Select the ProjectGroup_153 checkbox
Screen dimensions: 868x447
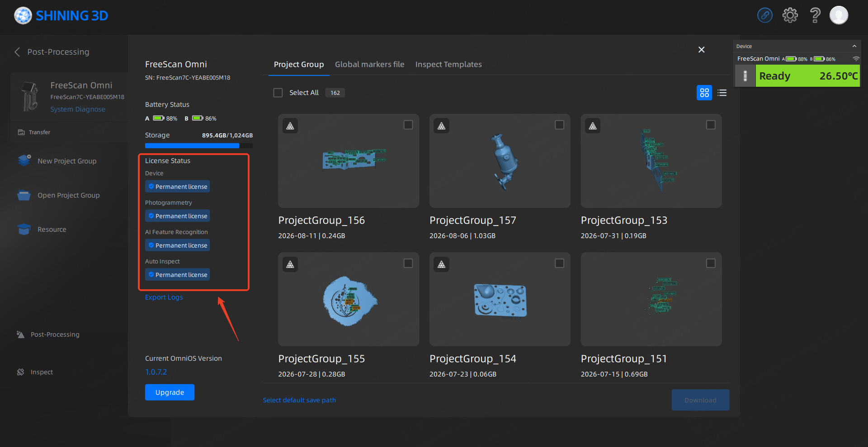pos(711,125)
